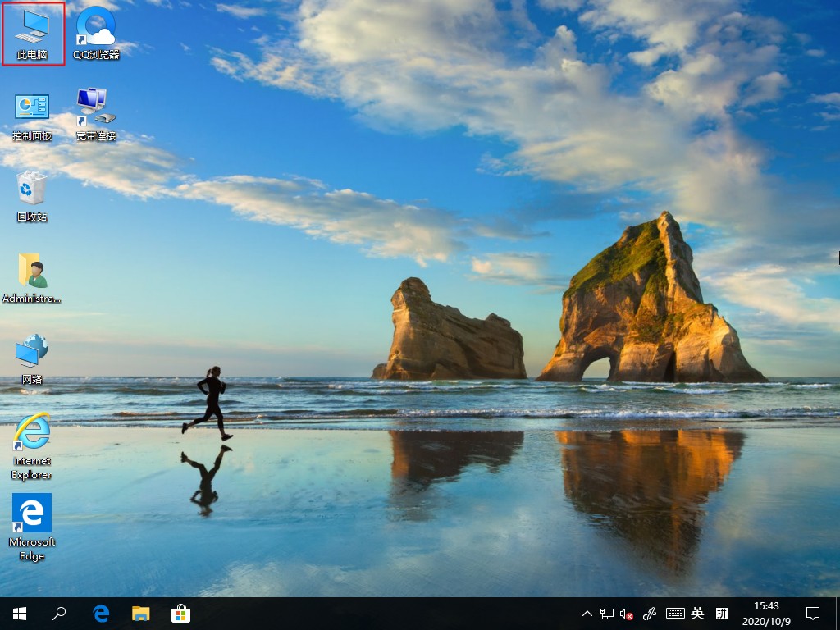Screen dimensions: 840x630
Task: Open the Action Center notification icon
Action: pyautogui.click(x=812, y=614)
